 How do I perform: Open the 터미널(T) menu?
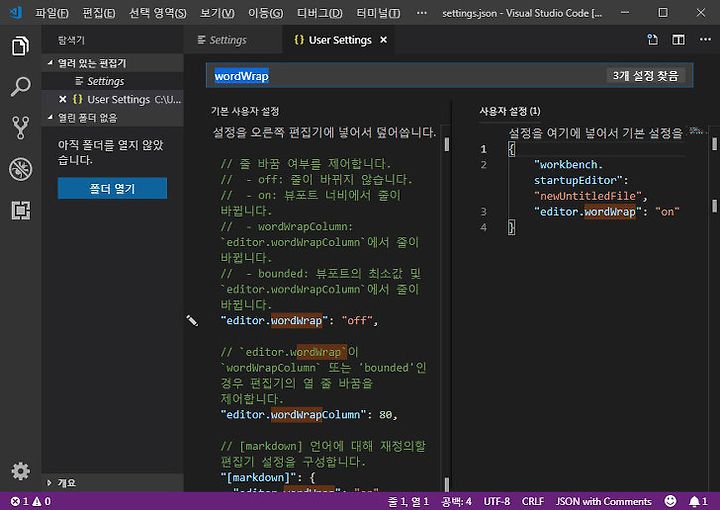pos(378,13)
